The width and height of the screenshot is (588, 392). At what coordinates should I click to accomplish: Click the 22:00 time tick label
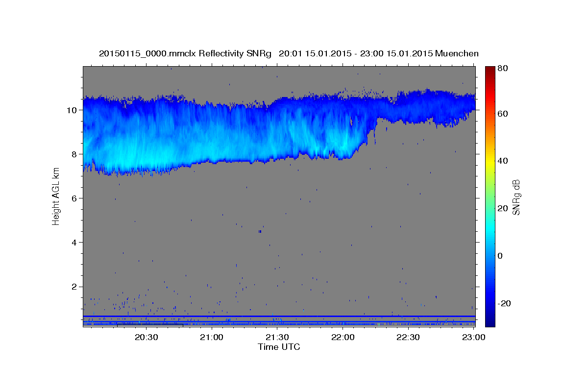click(x=343, y=337)
